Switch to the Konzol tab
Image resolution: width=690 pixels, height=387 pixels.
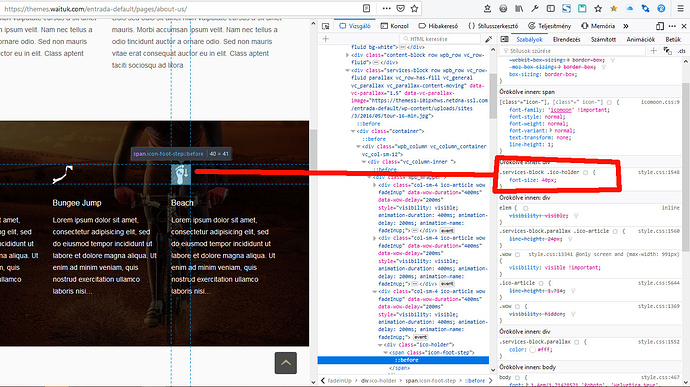click(x=395, y=26)
